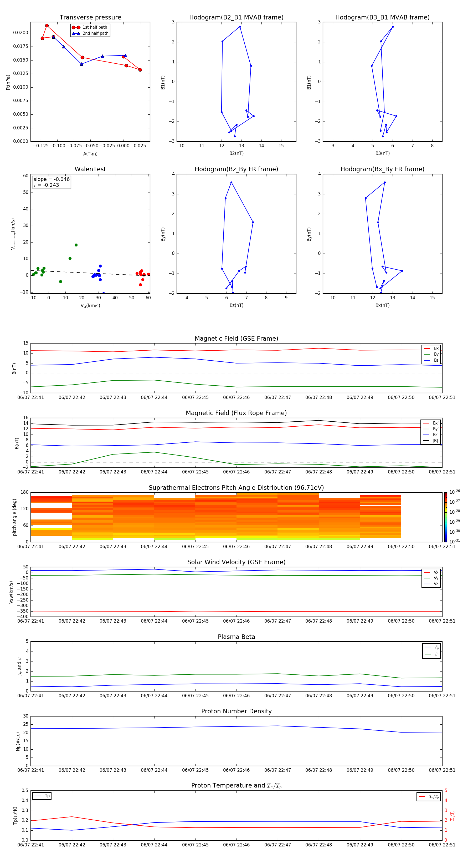Click the "WalenTest" plot title
This screenshot has height=868, width=473.
[90, 169]
